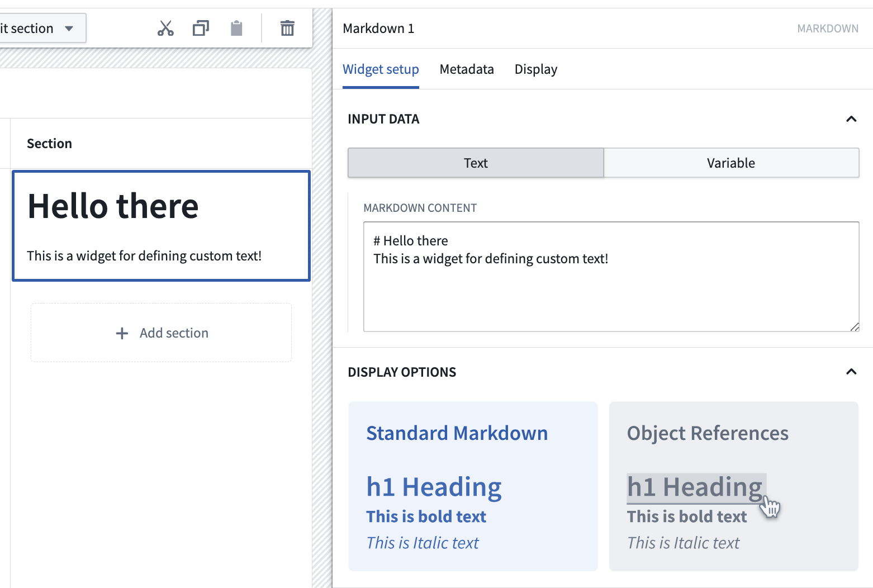This screenshot has height=588, width=873.
Task: Click the duplicate widget icon
Action: [201, 28]
